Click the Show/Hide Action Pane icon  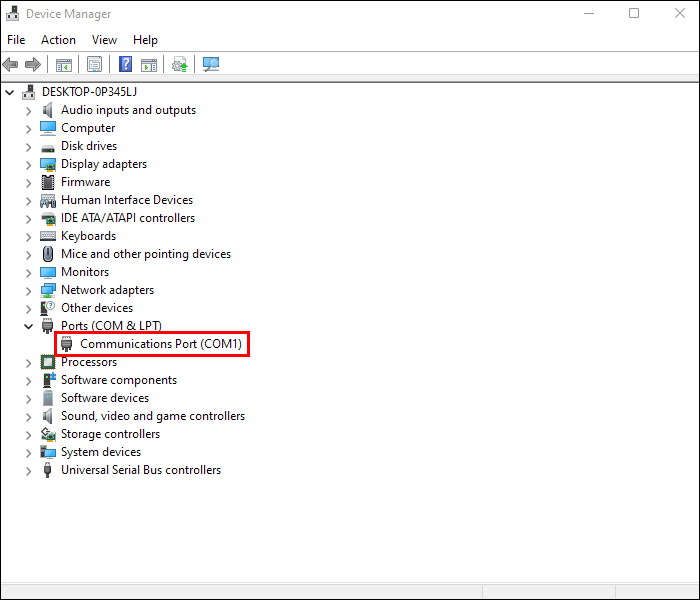(149, 65)
